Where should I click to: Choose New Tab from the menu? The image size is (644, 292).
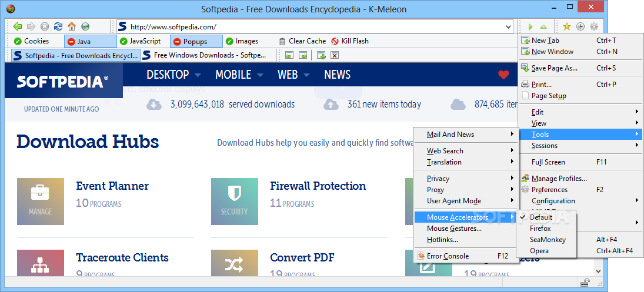pyautogui.click(x=580, y=41)
